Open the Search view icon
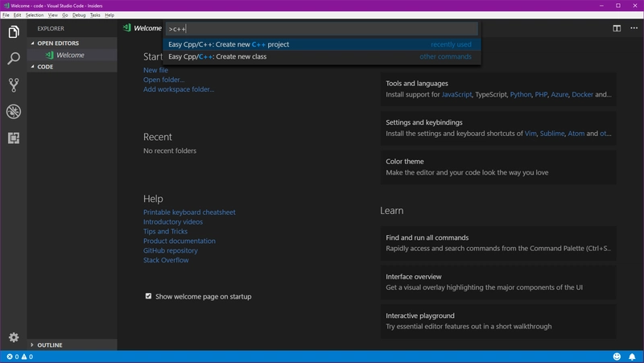This screenshot has width=644, height=363. pyautogui.click(x=13, y=59)
